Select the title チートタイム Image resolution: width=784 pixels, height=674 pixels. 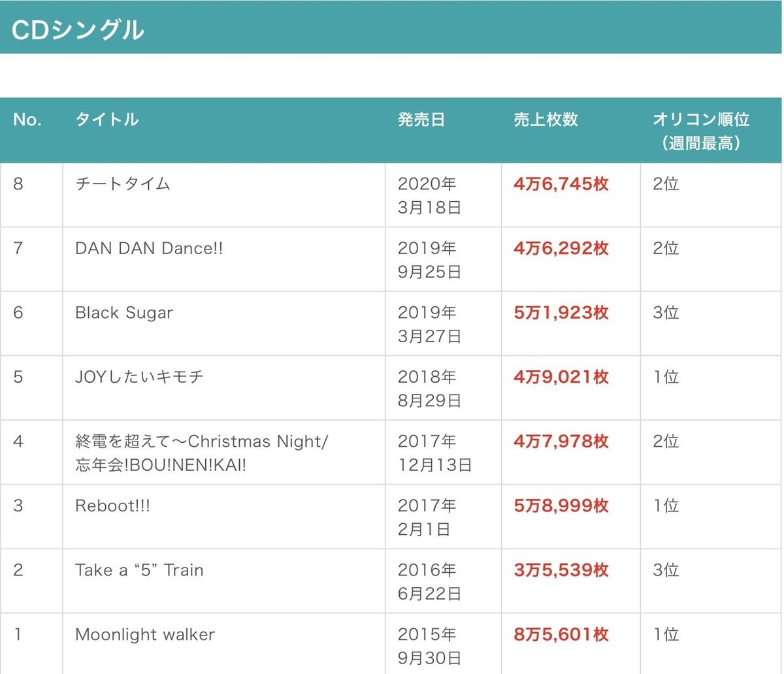coord(123,184)
